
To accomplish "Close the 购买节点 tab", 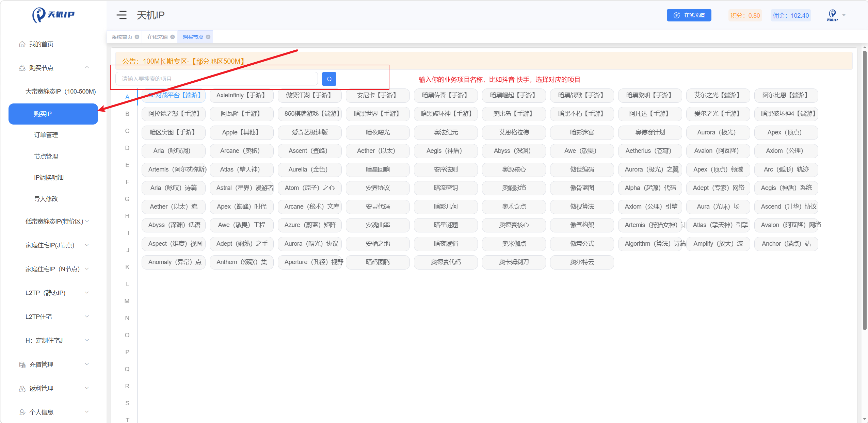I will tap(208, 37).
